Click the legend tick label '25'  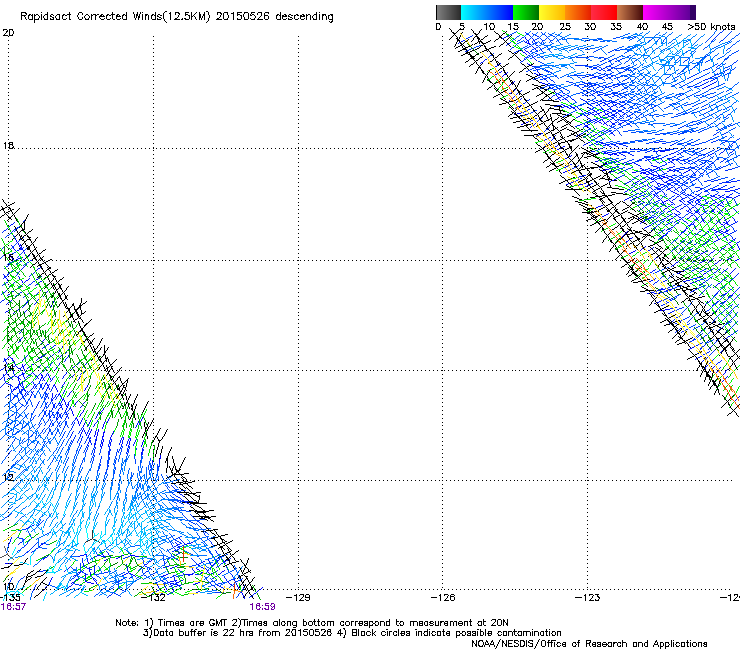point(565,27)
